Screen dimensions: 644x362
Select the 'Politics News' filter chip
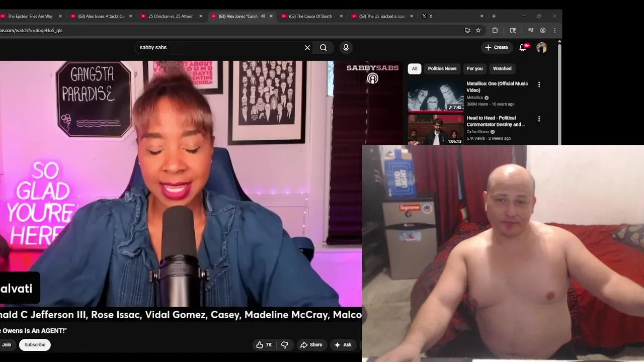(x=442, y=68)
